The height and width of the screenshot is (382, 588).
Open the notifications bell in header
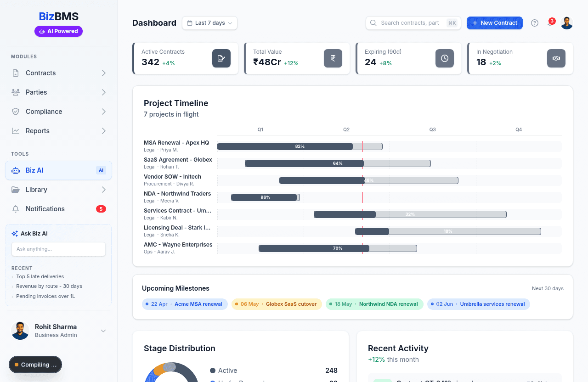point(550,23)
